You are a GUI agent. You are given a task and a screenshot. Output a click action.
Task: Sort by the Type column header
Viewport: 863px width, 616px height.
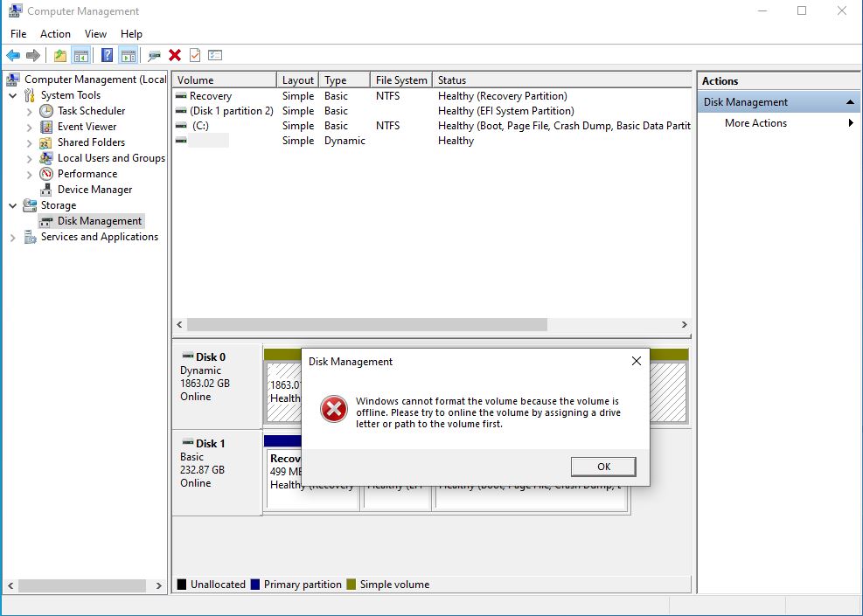pyautogui.click(x=345, y=80)
